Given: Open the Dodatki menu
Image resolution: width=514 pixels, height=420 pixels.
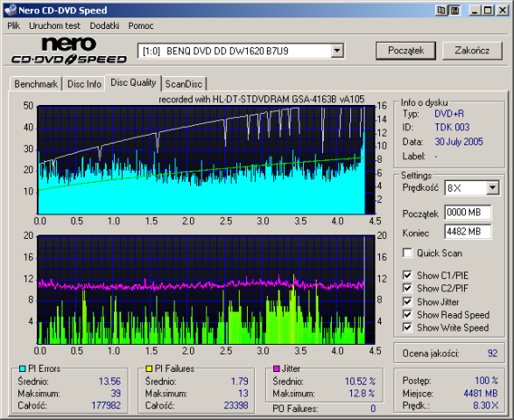Looking at the screenshot, I should click(x=104, y=25).
